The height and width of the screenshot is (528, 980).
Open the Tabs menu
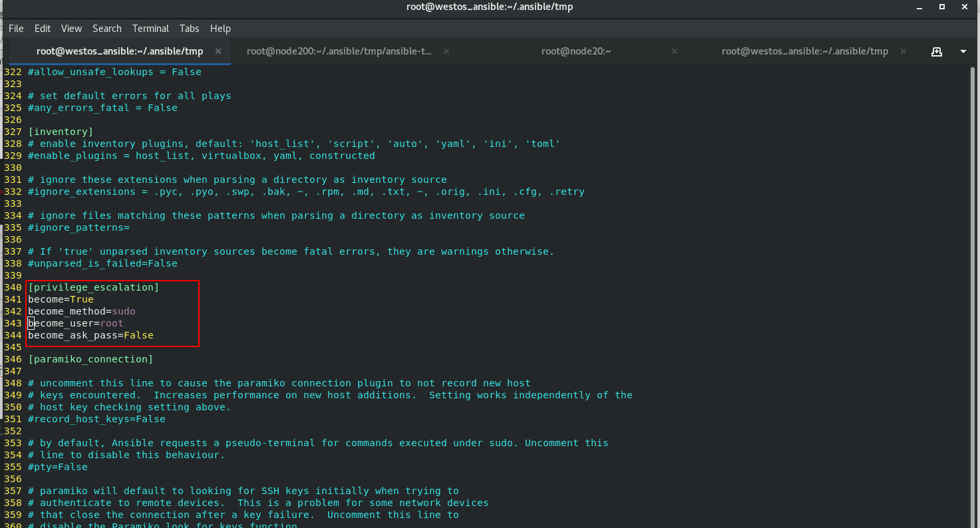click(x=190, y=29)
